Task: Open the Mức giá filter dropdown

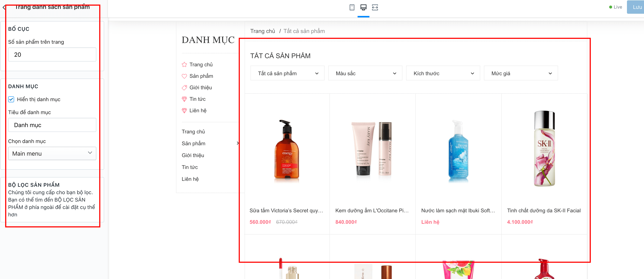Action: [x=521, y=73]
